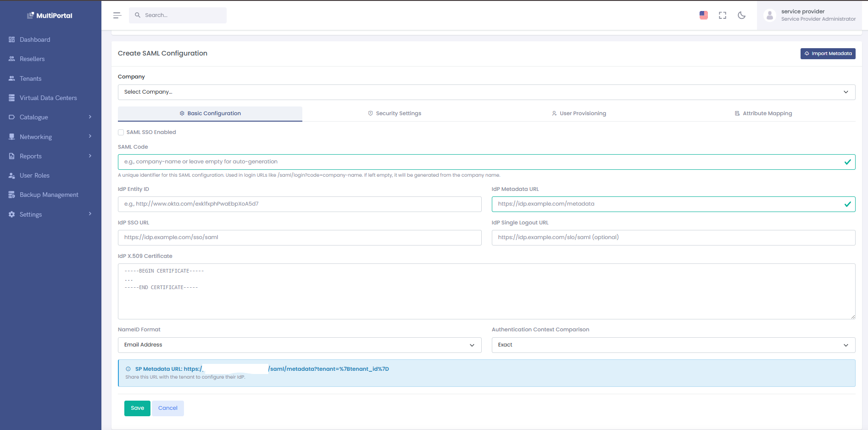The width and height of the screenshot is (868, 430).
Task: Click the Import Metadata button
Action: [828, 54]
